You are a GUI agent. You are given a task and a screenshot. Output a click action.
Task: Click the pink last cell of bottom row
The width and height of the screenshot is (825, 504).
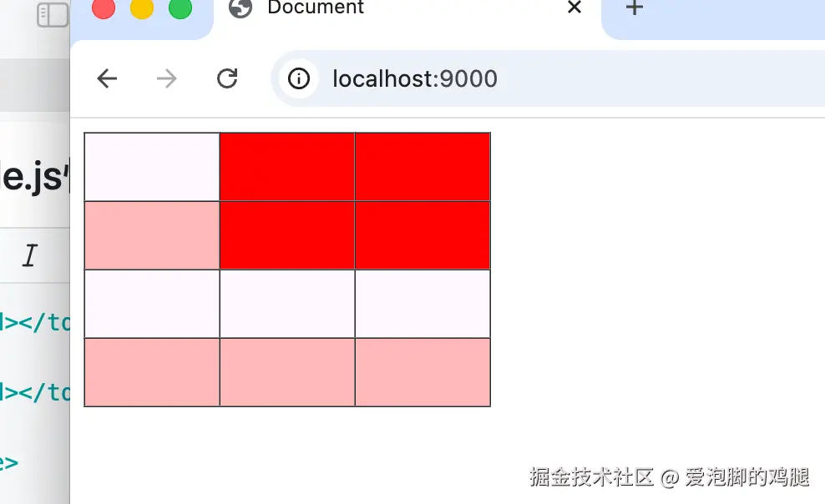click(x=423, y=372)
